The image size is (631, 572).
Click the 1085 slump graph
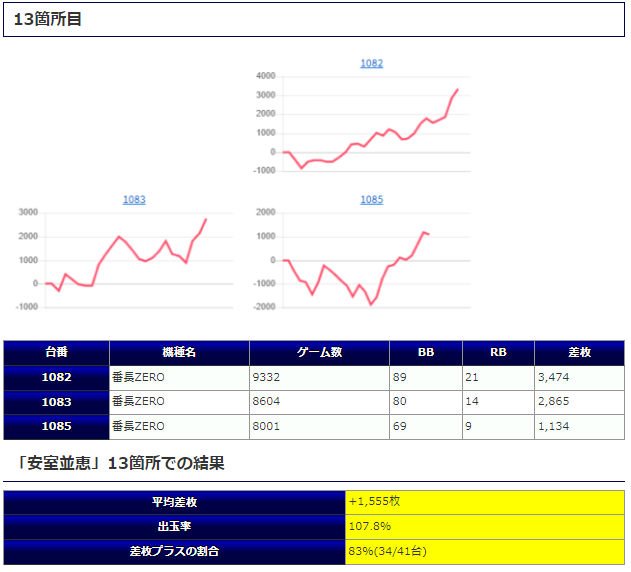[x=362, y=260]
